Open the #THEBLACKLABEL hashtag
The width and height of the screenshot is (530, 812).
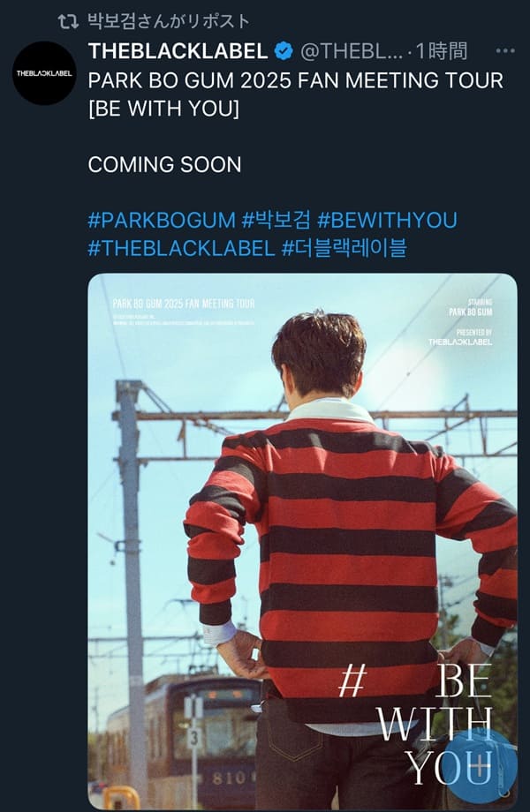(181, 248)
